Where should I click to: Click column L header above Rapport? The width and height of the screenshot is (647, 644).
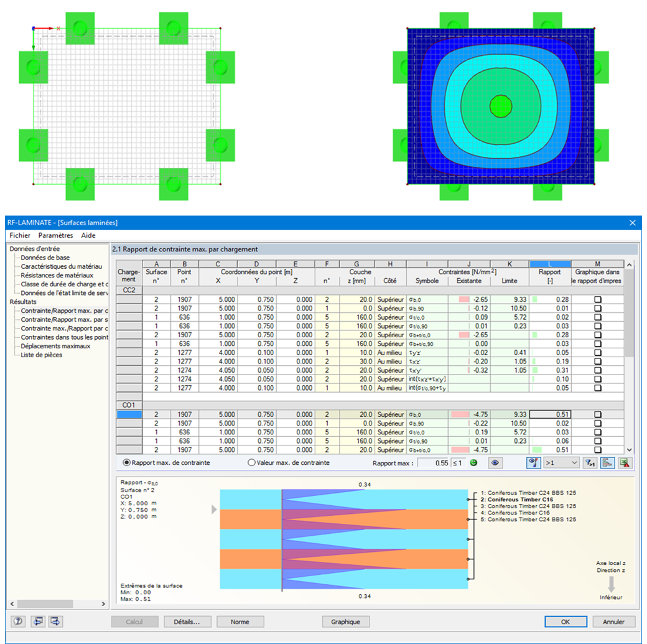[x=550, y=264]
